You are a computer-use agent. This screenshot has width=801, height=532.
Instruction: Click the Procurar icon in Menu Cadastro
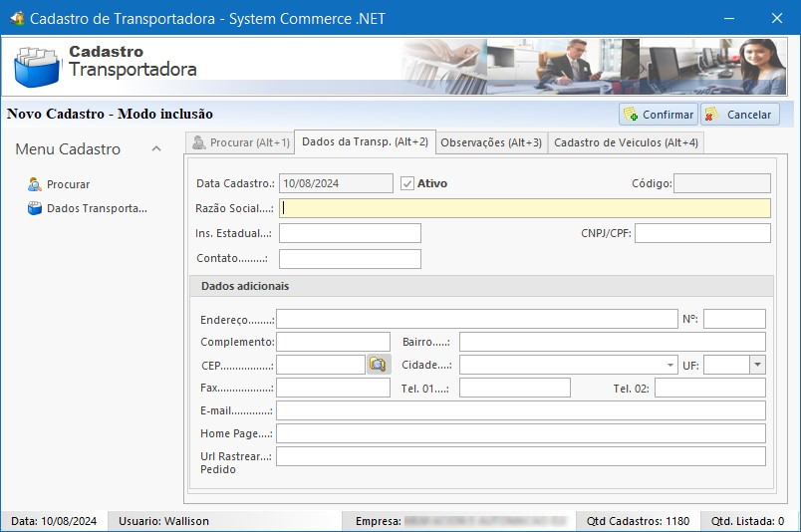tap(35, 184)
